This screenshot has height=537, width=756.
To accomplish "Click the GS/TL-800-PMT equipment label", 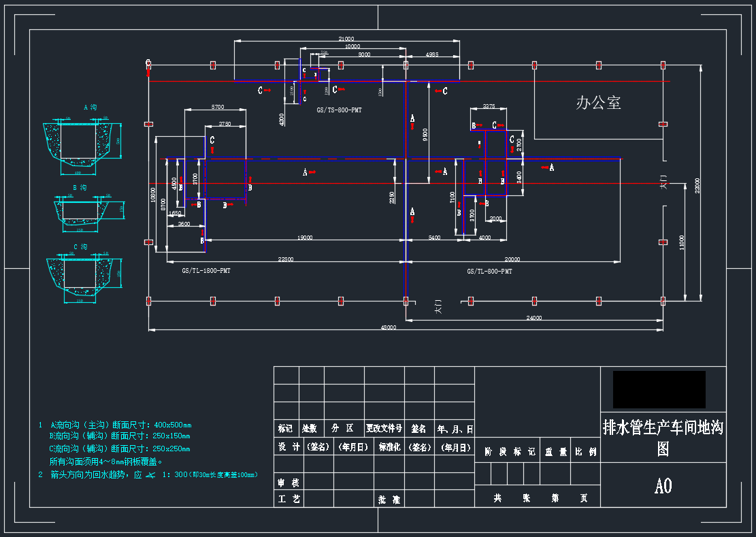I will click(x=489, y=271).
